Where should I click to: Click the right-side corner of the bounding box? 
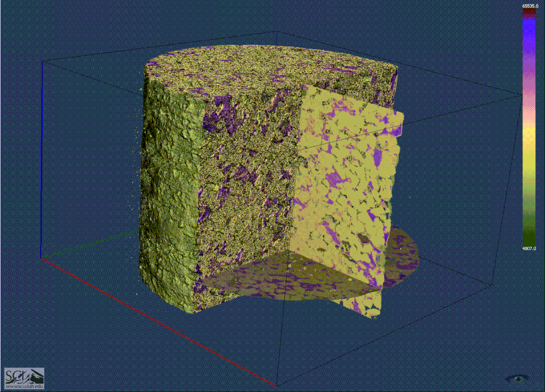522,95
